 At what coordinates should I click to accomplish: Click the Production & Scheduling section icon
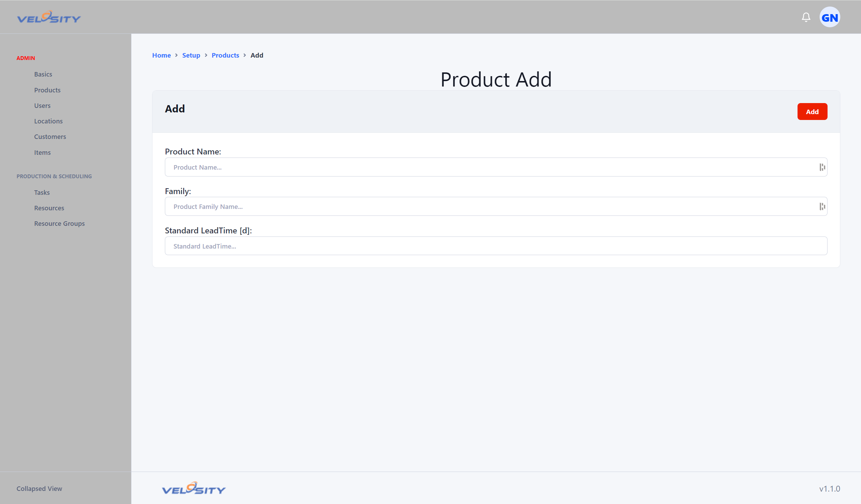point(54,176)
